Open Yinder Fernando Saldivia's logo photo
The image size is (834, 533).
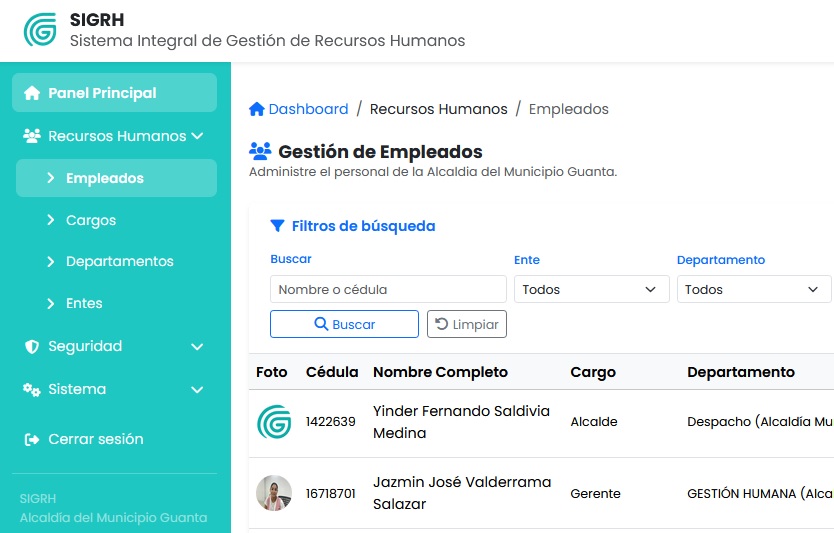tap(274, 422)
